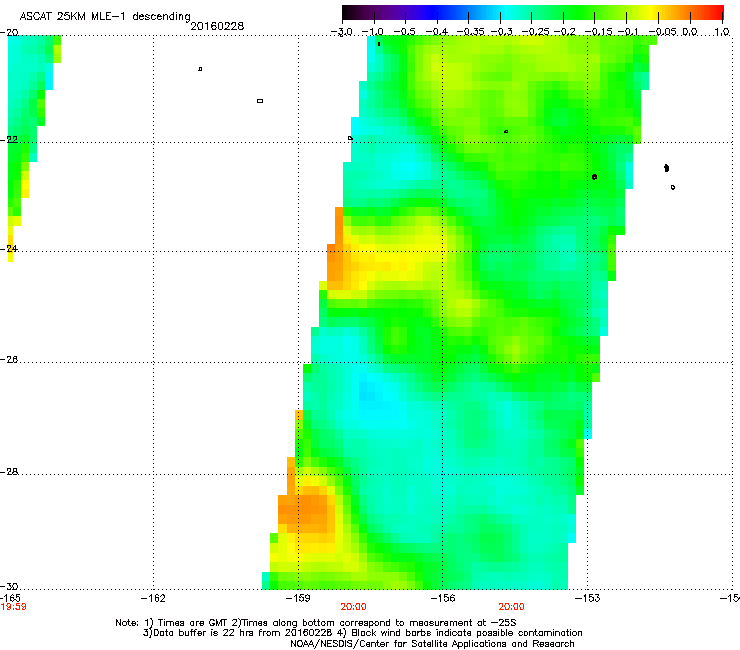The width and height of the screenshot is (740, 650).
Task: Click the -159 longitude axis label
Action: 298,599
